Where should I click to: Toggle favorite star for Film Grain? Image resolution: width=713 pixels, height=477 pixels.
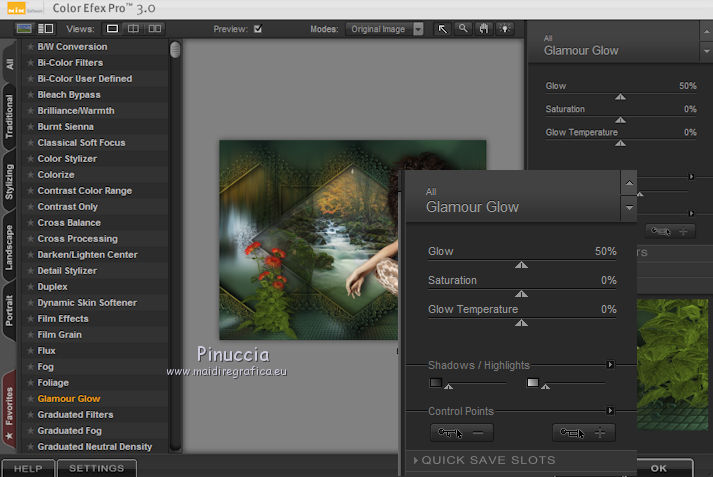(31, 335)
